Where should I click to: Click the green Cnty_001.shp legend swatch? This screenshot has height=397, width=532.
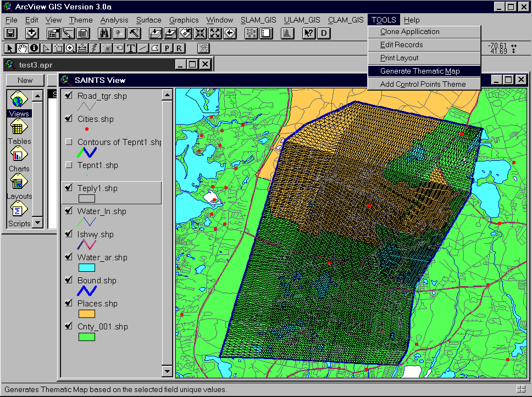[86, 337]
